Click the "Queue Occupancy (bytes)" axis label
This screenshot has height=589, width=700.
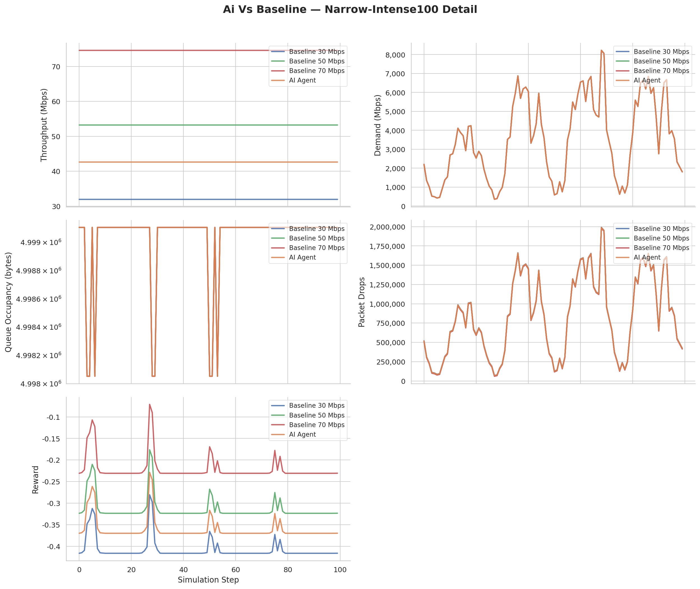click(8, 302)
